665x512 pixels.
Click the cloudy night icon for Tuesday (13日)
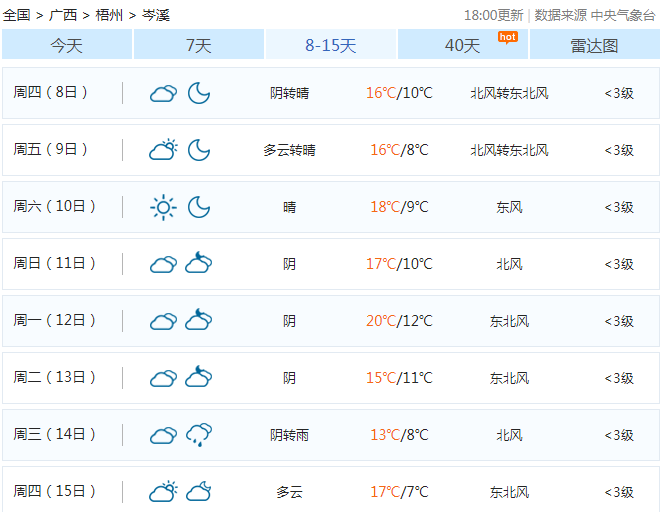[x=199, y=378]
